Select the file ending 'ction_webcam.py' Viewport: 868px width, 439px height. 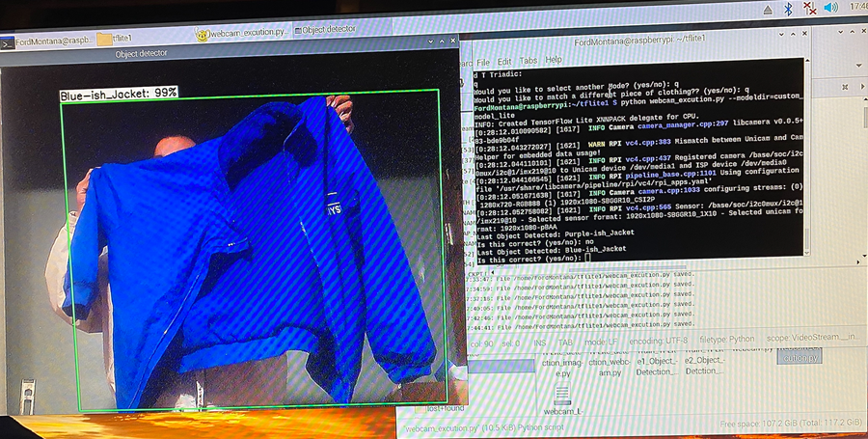tap(608, 364)
